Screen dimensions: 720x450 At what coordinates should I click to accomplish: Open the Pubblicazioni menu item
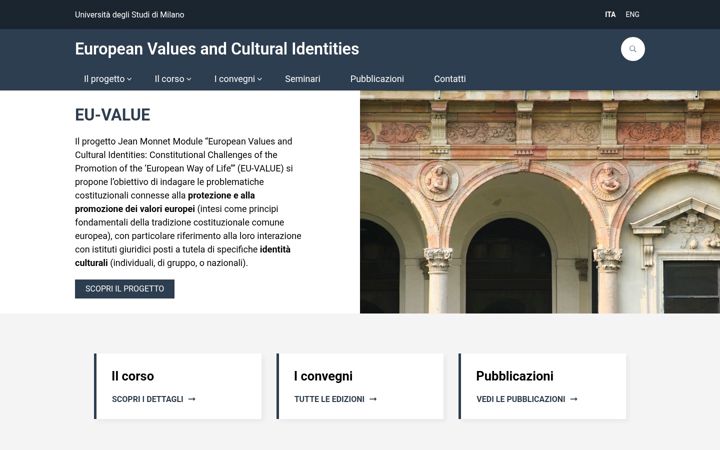[377, 79]
